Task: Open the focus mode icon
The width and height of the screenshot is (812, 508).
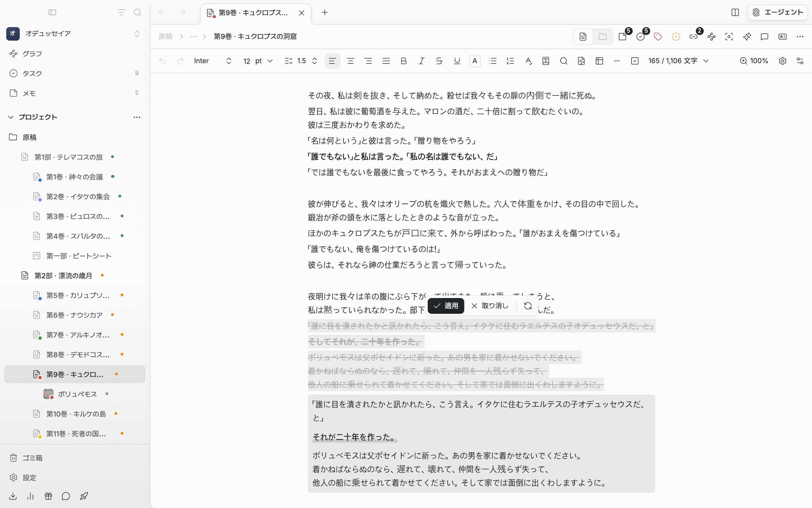Action: coord(729,37)
